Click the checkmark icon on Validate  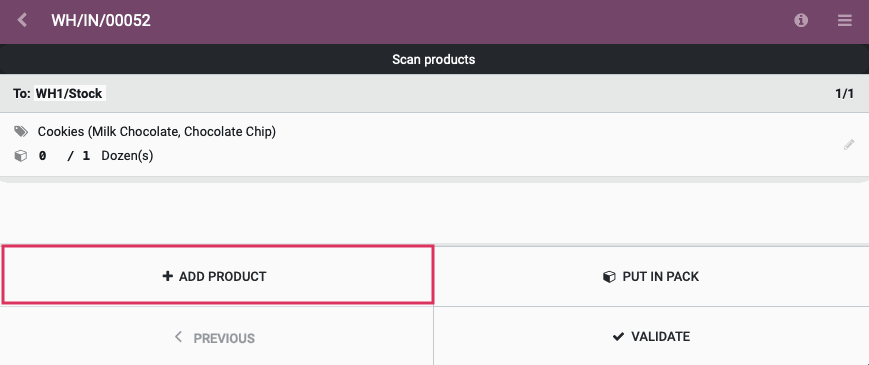click(618, 337)
